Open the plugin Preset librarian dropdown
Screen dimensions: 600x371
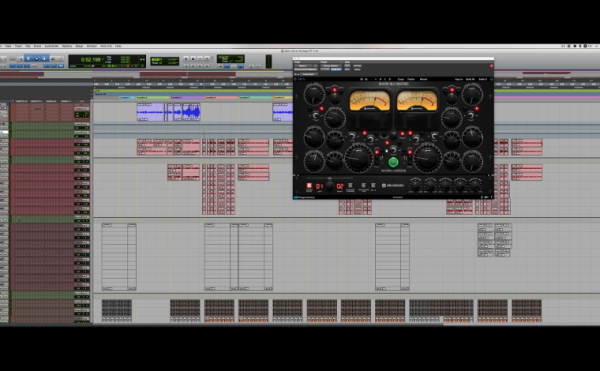331,66
